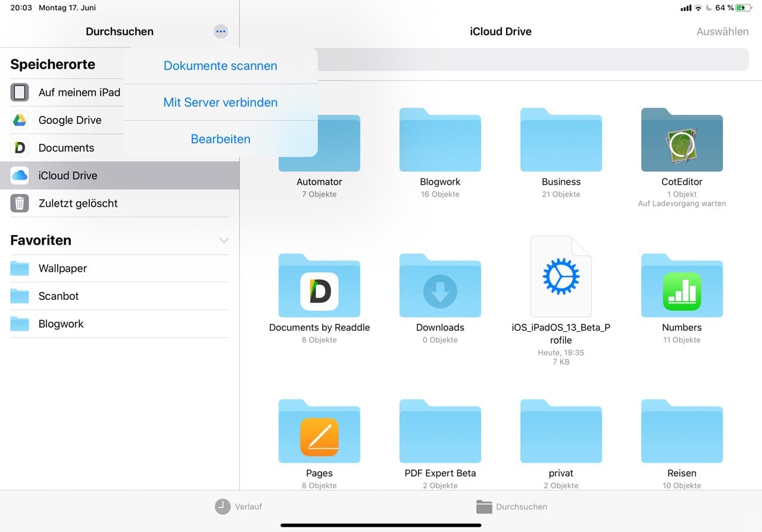Open the three-dots more options button
Screen dimensions: 762x532
[221, 32]
